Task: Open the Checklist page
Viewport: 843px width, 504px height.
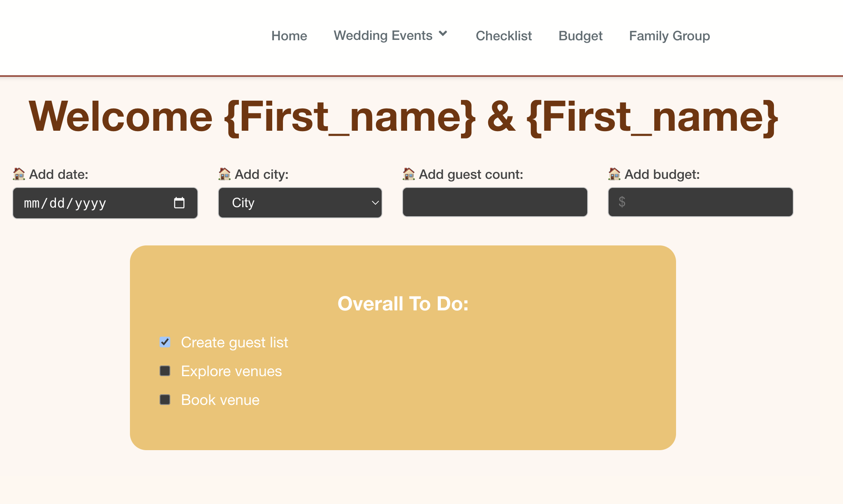Action: [x=504, y=36]
